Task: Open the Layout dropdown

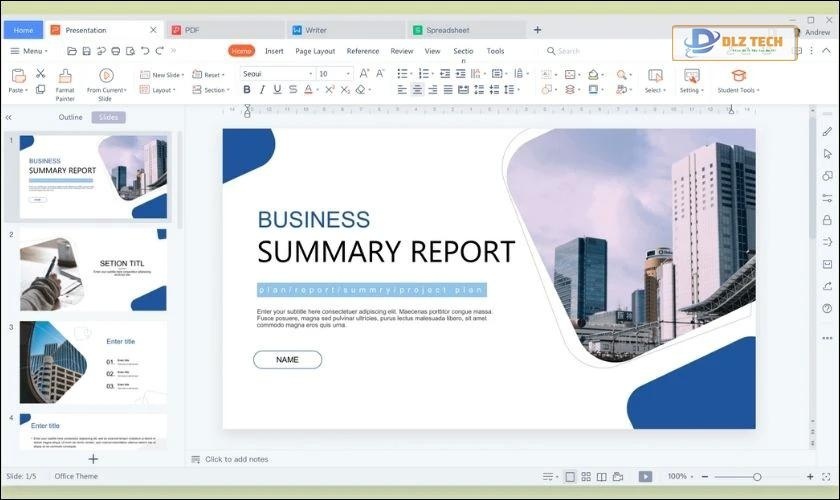Action: (163, 90)
